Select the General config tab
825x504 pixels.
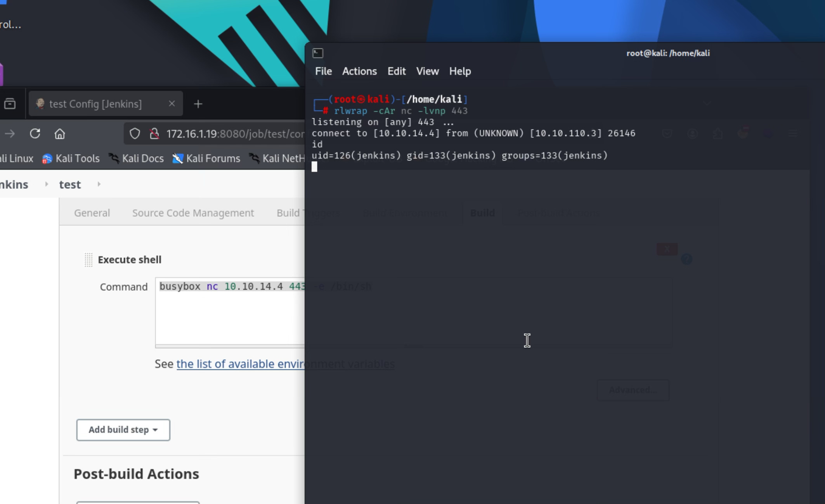(x=92, y=213)
